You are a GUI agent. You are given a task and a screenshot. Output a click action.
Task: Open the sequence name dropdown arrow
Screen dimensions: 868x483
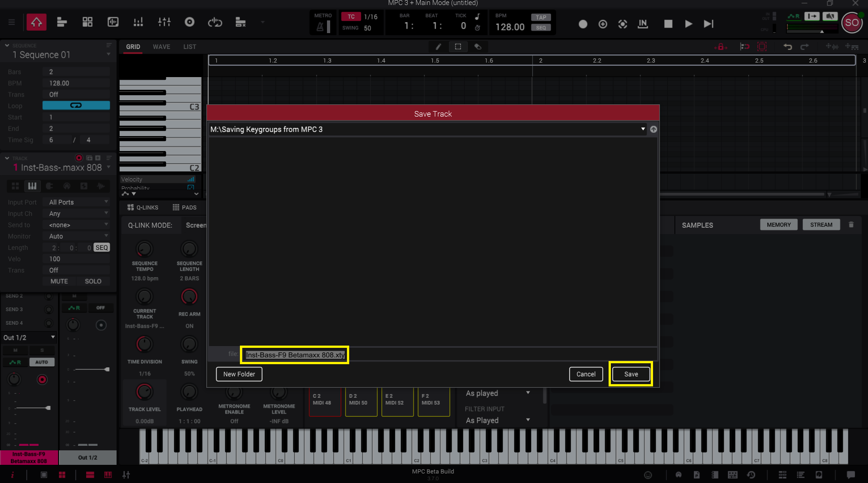108,54
